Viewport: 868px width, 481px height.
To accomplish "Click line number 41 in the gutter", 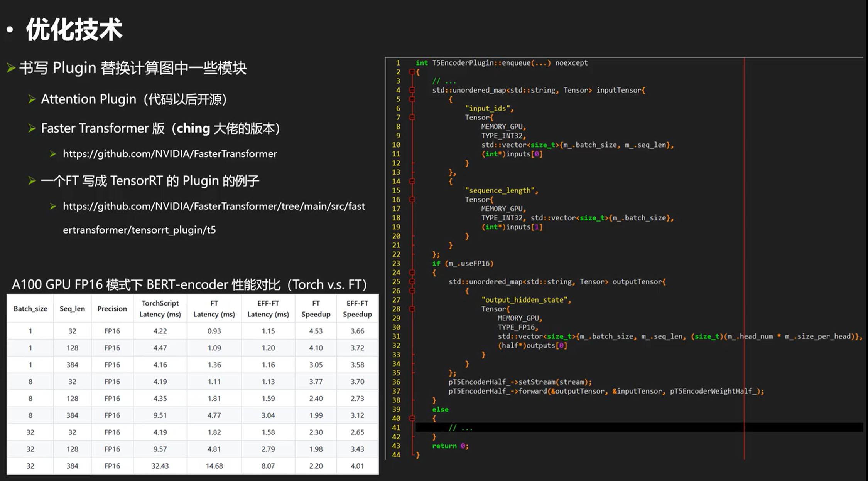I will (396, 428).
